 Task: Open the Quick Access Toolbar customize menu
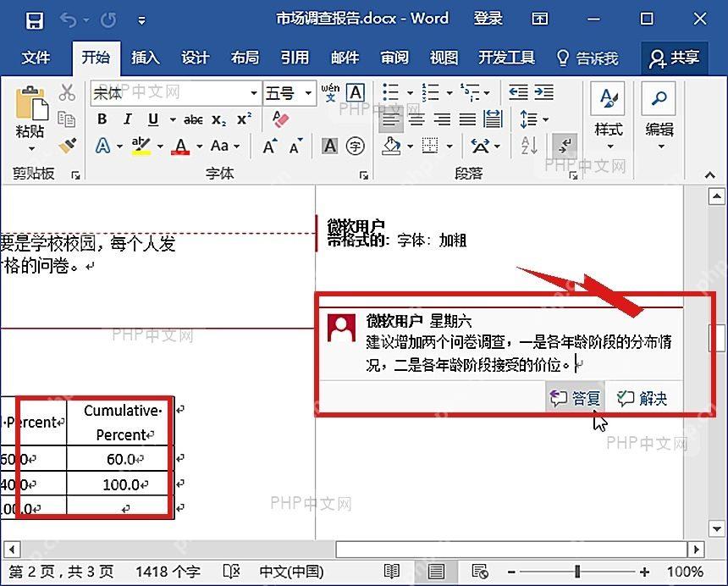coord(141,20)
